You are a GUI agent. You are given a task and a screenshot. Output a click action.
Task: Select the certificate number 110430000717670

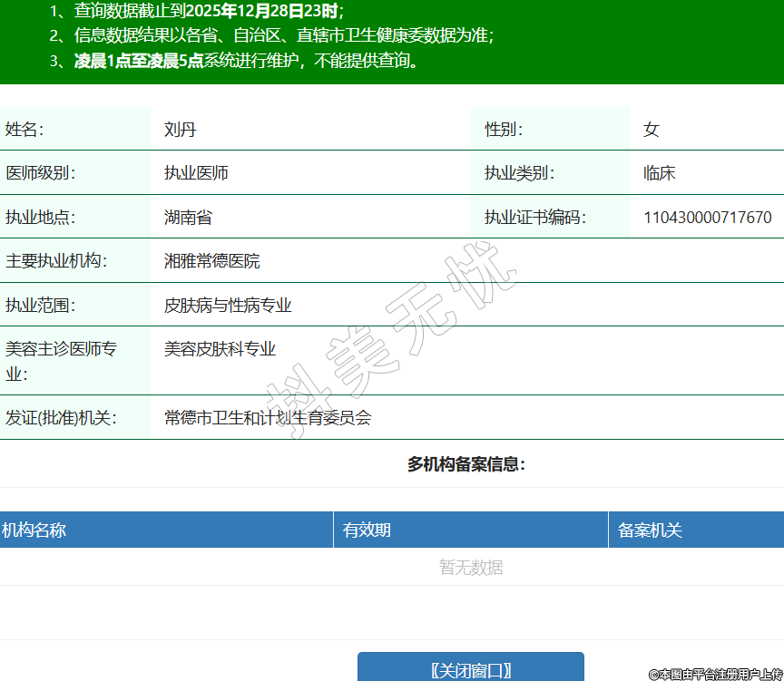click(707, 218)
